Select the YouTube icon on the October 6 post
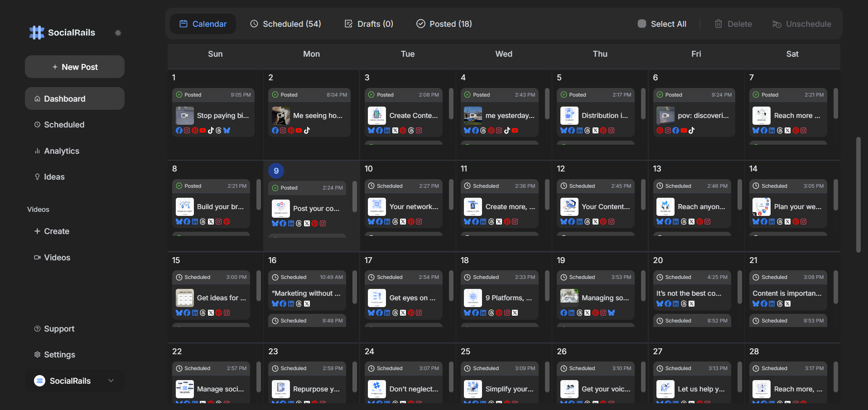 684,130
